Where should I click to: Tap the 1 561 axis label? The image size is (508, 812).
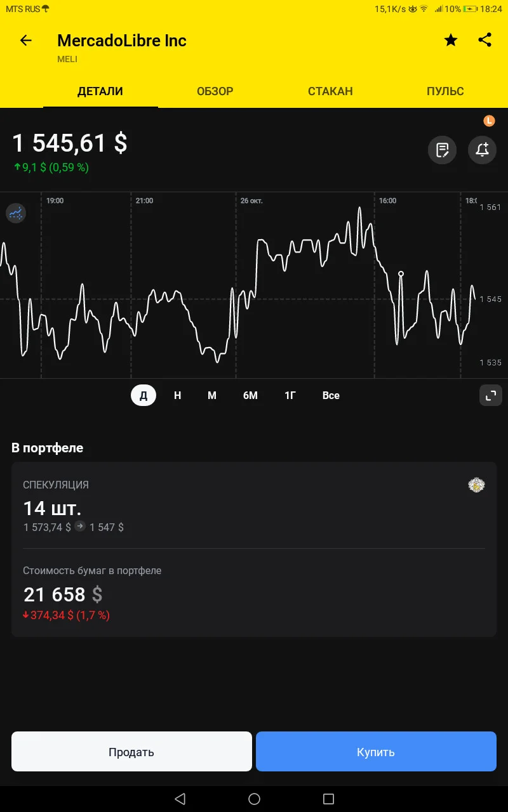(x=490, y=207)
